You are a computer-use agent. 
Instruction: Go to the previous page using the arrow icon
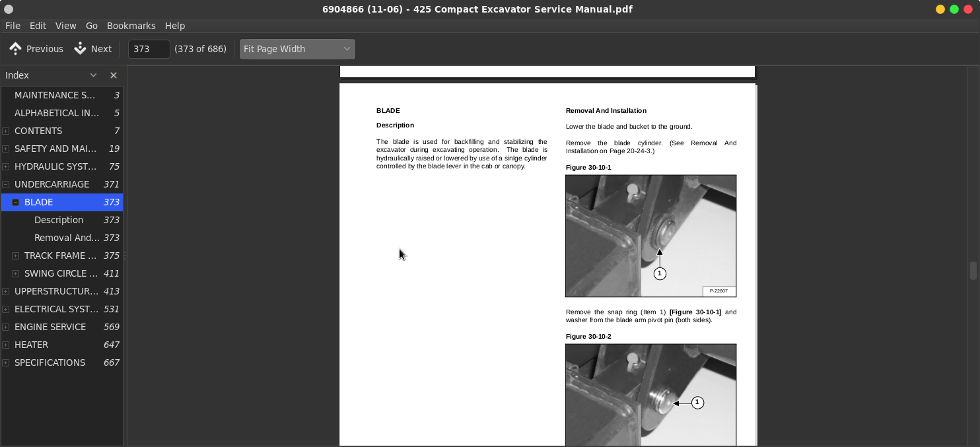pos(15,49)
